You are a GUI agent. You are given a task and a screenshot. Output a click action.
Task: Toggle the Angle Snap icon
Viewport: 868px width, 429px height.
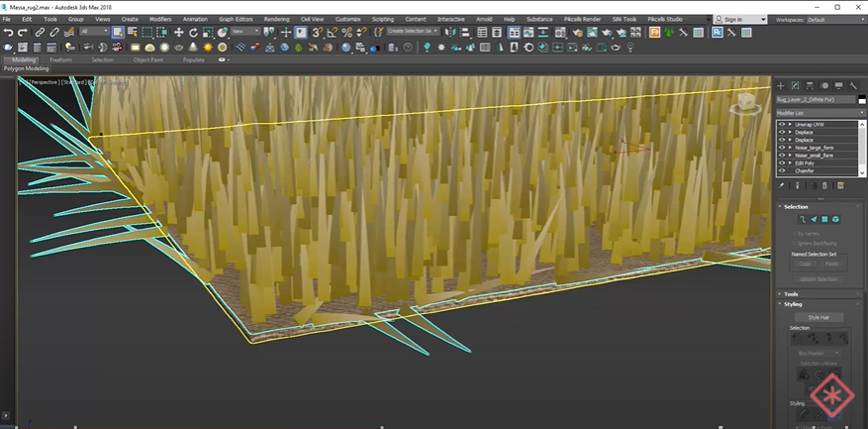(332, 33)
